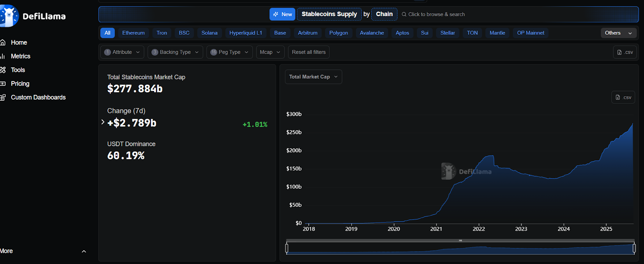Click the magnifier icon in the search bar
The width and height of the screenshot is (644, 264).
[x=404, y=14]
